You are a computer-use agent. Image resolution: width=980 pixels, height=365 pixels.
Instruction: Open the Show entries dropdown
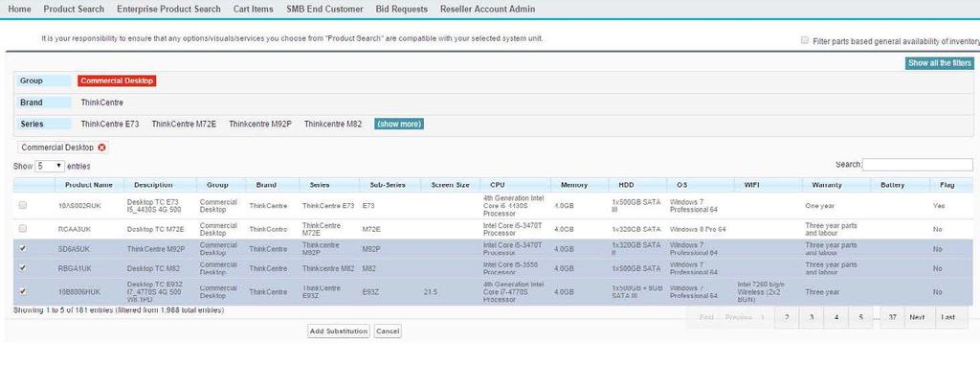click(x=50, y=166)
